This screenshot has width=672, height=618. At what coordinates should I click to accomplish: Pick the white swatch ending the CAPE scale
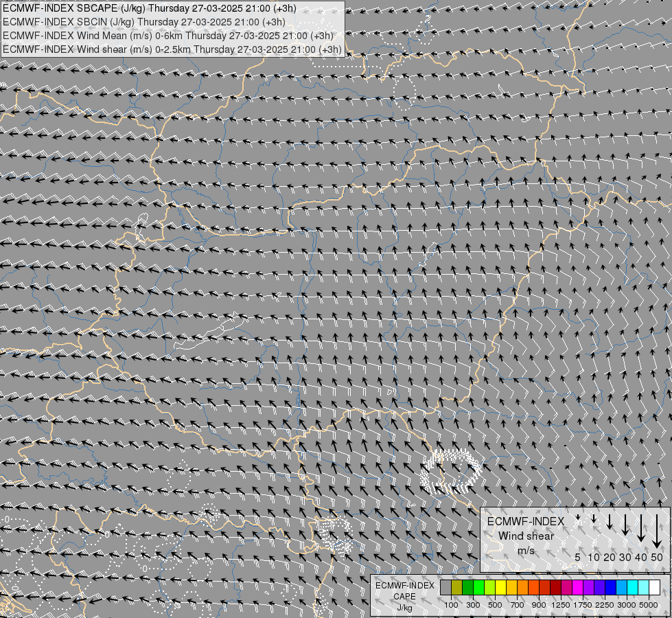[x=654, y=588]
